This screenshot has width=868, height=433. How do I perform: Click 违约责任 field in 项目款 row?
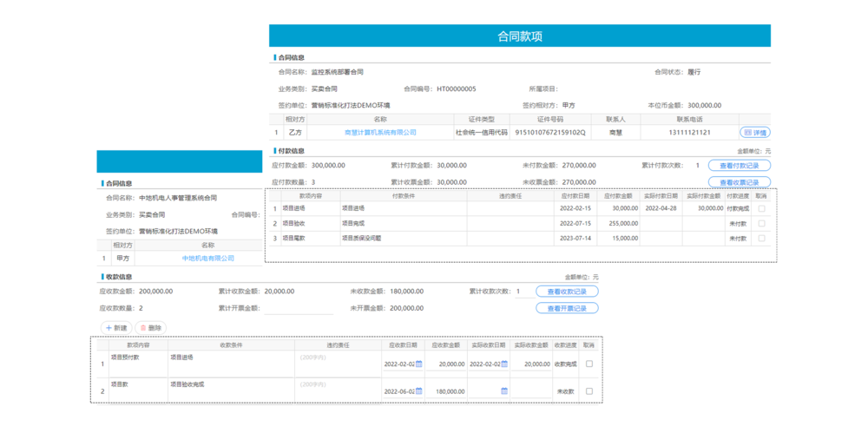pyautogui.click(x=338, y=390)
